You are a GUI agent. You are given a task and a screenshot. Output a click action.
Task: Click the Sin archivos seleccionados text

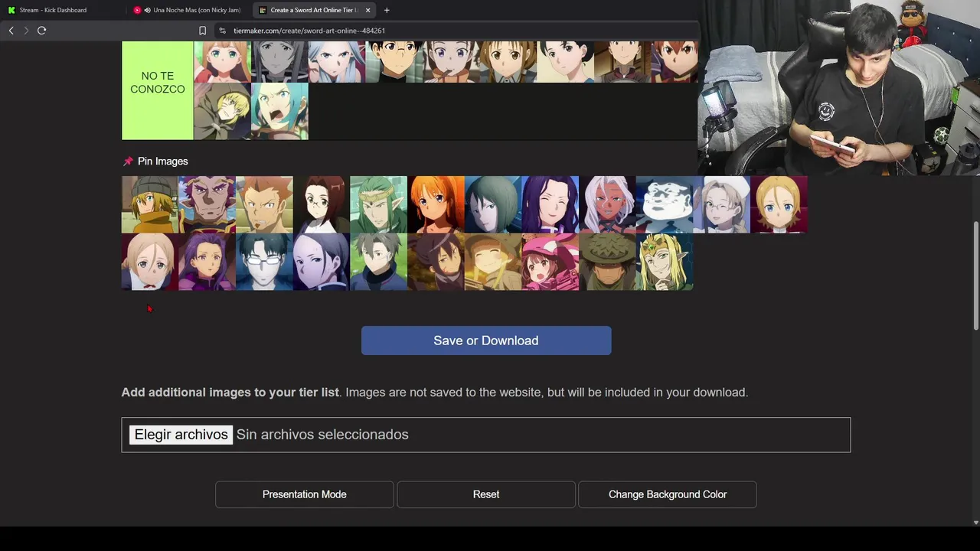322,435
